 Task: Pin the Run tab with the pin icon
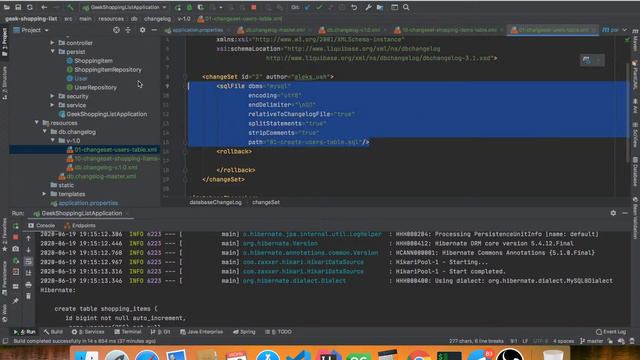pos(16,301)
